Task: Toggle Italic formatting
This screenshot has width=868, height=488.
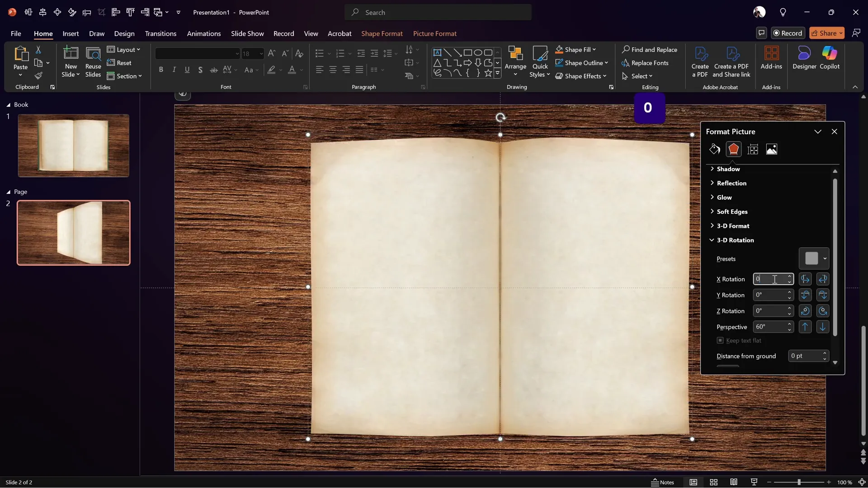Action: (174, 70)
